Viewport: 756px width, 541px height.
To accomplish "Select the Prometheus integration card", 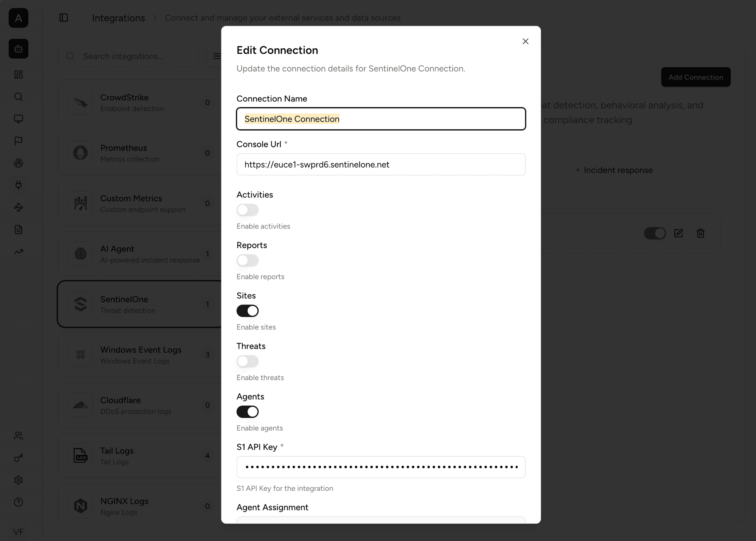I will pos(139,153).
